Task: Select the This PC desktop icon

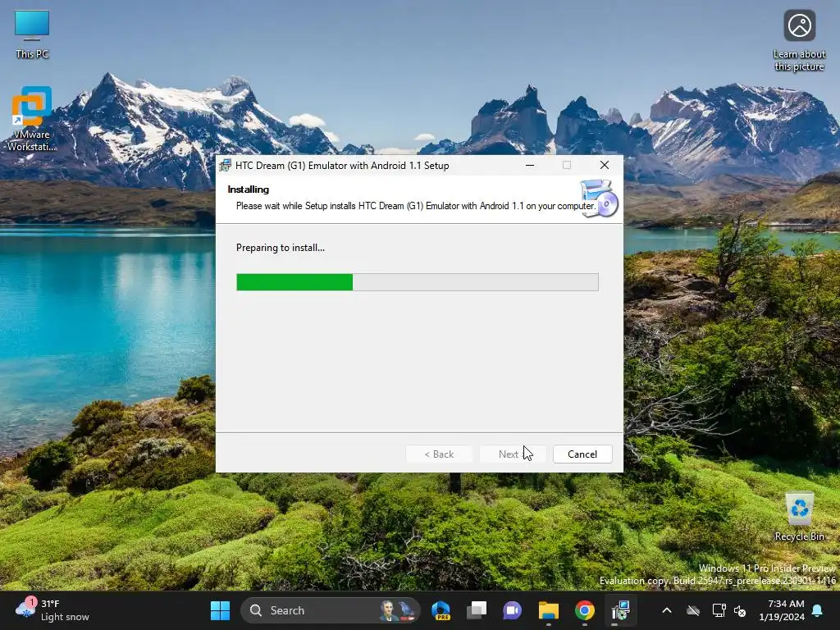Action: click(32, 34)
